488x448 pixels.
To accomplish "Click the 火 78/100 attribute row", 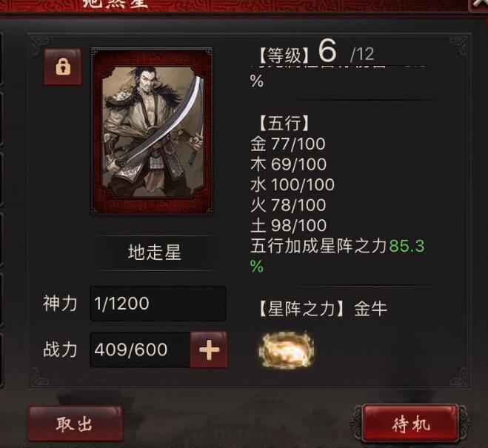I will tap(288, 205).
